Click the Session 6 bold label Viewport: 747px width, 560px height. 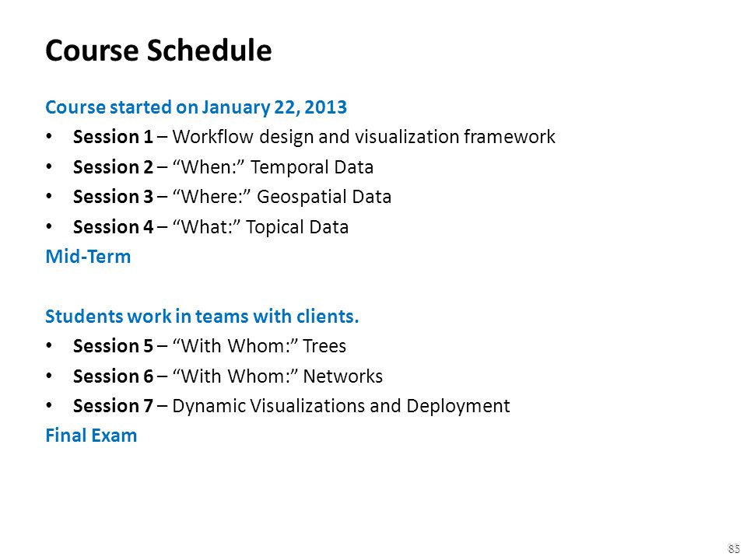(x=113, y=376)
